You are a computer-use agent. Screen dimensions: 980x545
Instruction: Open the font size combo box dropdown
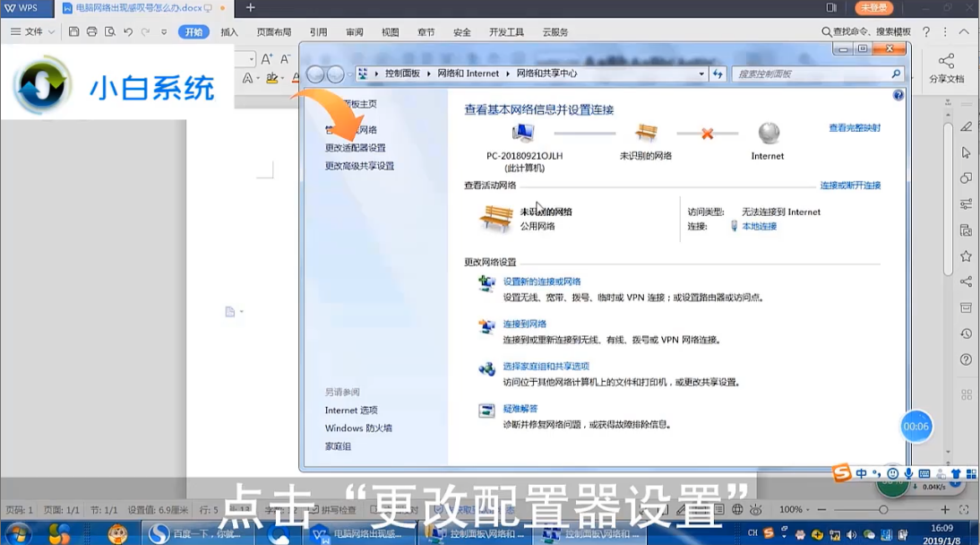(x=251, y=59)
